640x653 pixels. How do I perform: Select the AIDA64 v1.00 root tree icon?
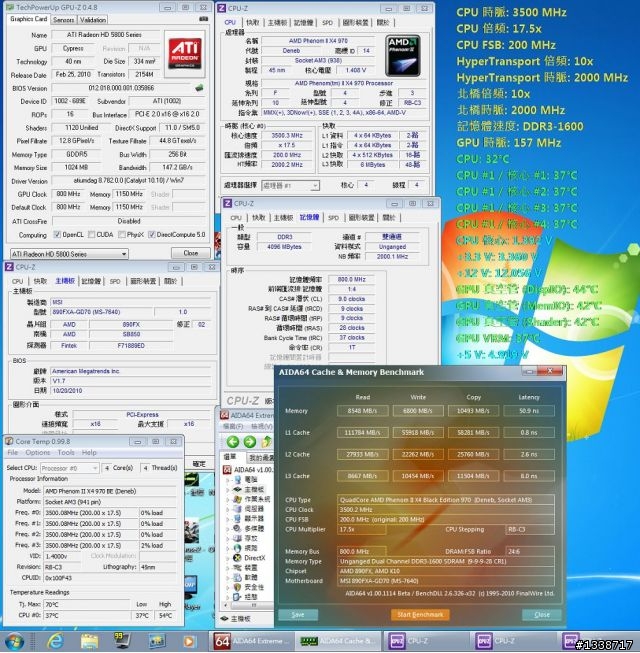pos(227,470)
